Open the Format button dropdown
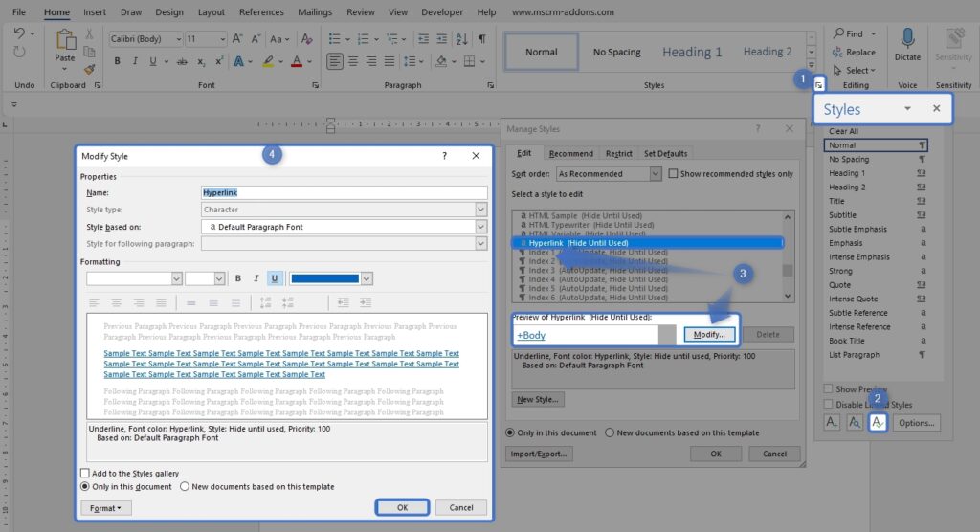This screenshot has width=980, height=532. (x=105, y=508)
